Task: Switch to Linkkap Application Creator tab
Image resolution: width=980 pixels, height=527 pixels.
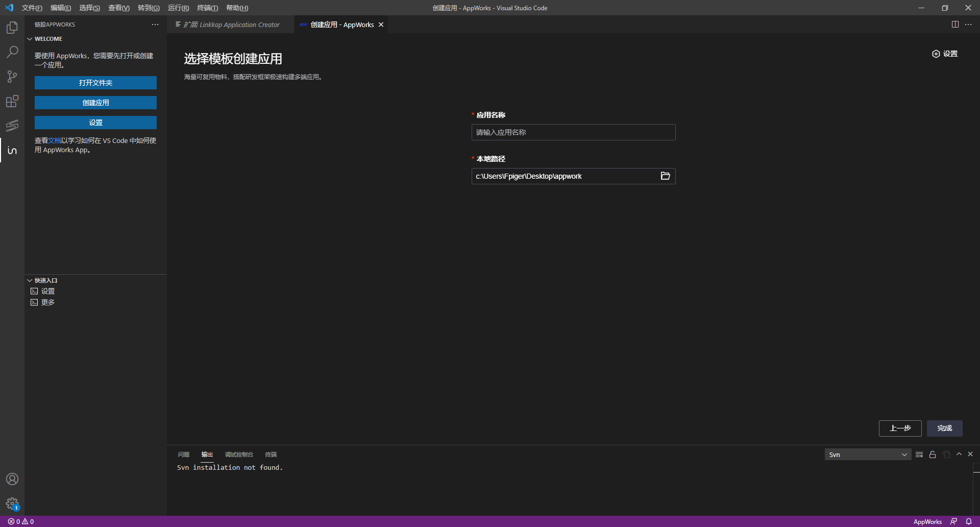Action: point(231,25)
